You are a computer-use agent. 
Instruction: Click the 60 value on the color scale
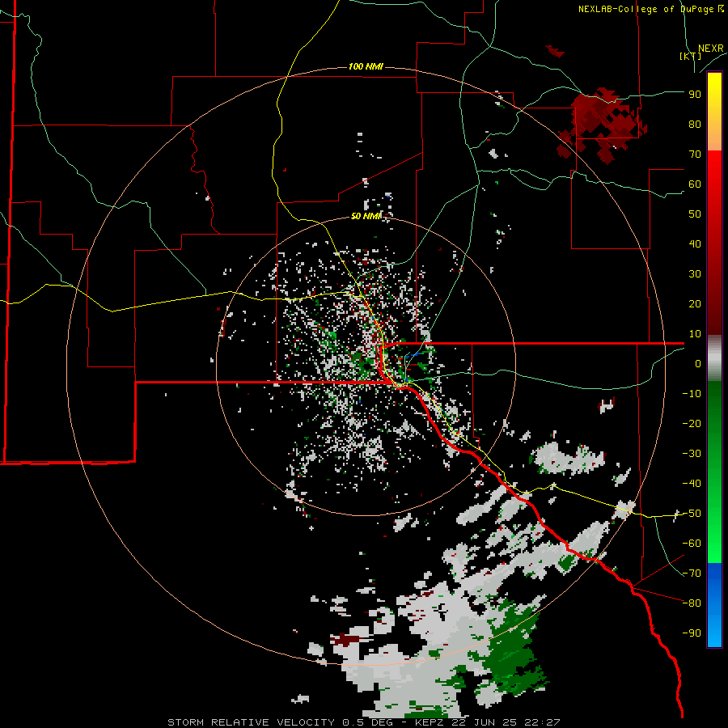click(x=695, y=184)
